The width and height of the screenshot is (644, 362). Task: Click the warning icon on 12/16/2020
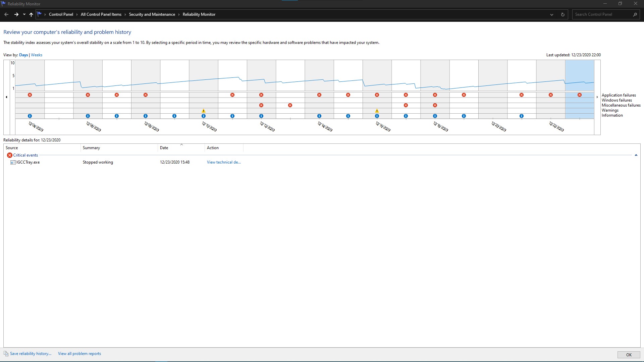pos(377,111)
